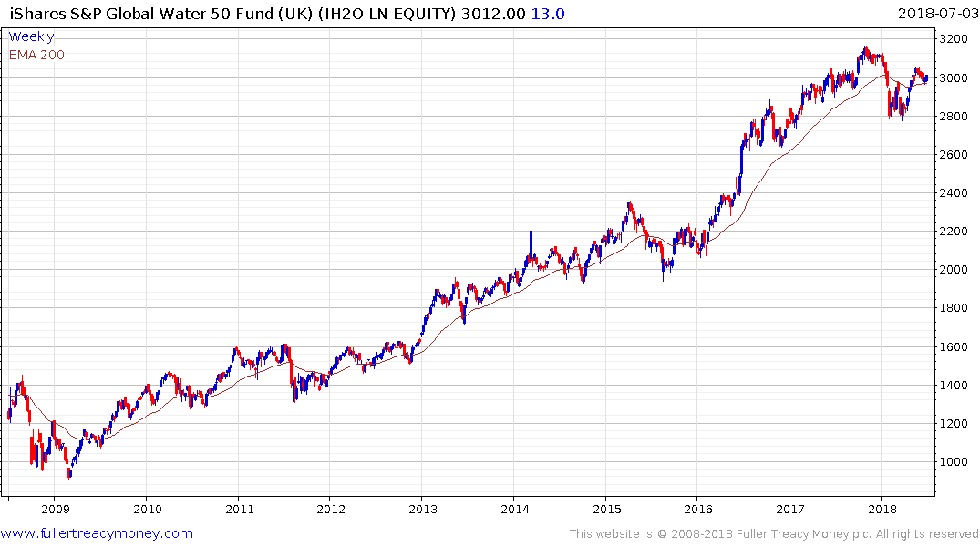The image size is (980, 547).
Task: Click the latest candle at chart's right end
Action: click(x=925, y=78)
